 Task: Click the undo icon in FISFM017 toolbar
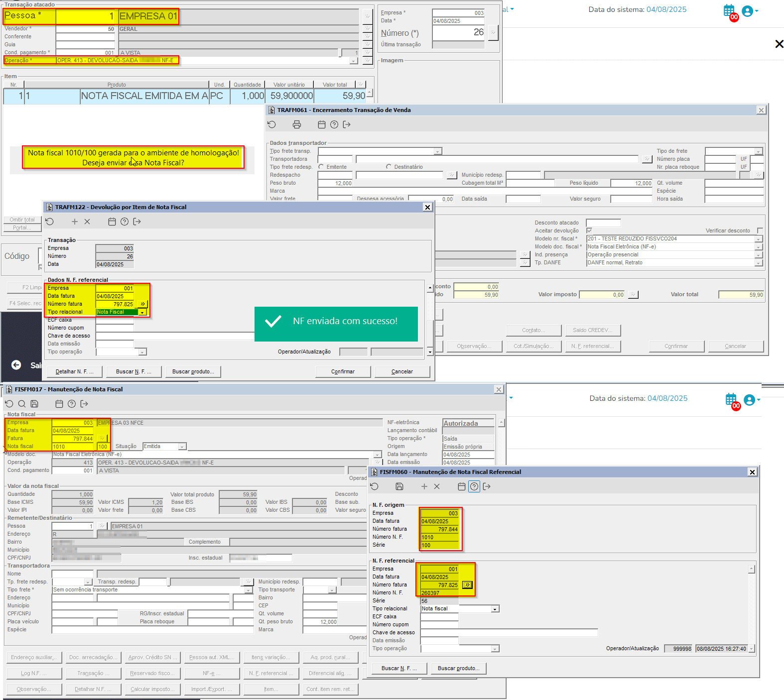pos(9,404)
